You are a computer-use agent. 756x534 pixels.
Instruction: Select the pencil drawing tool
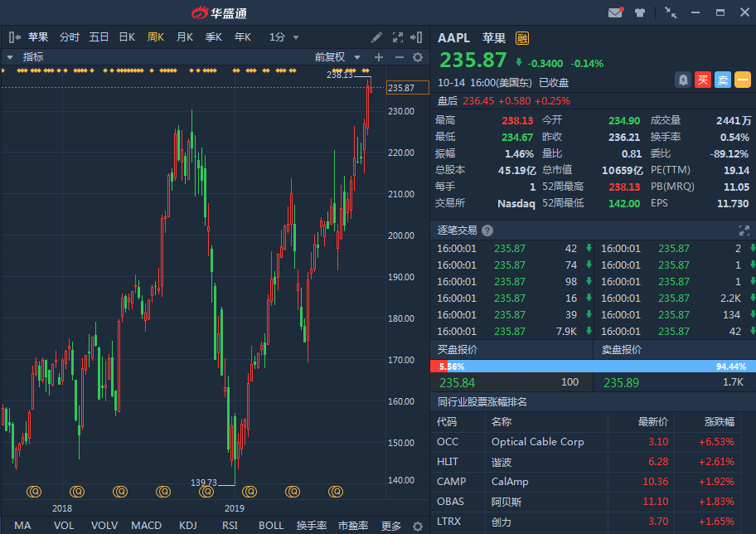[377, 37]
